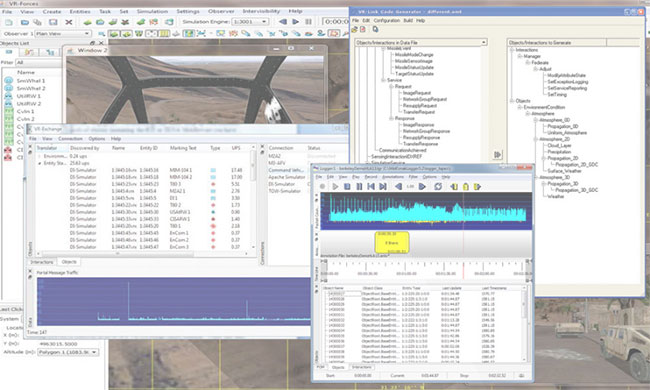
Task: Click the add-to-generate arrow button between trees
Action: pos(497,155)
